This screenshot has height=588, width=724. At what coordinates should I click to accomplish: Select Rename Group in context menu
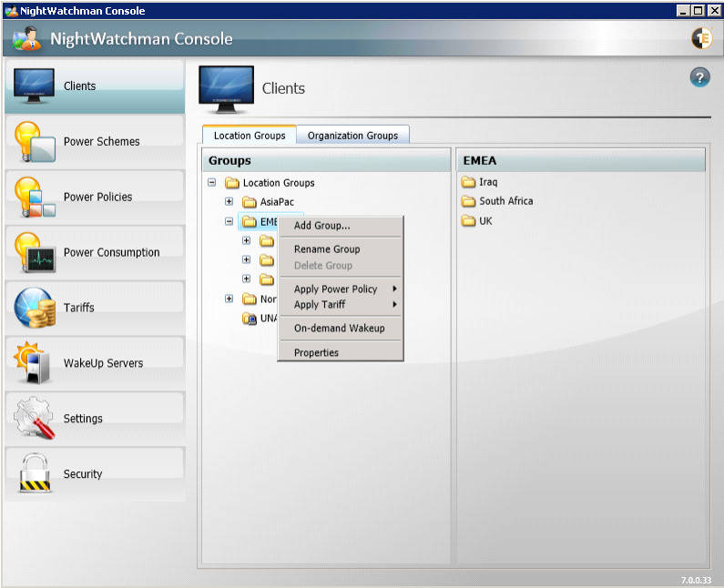click(x=327, y=249)
